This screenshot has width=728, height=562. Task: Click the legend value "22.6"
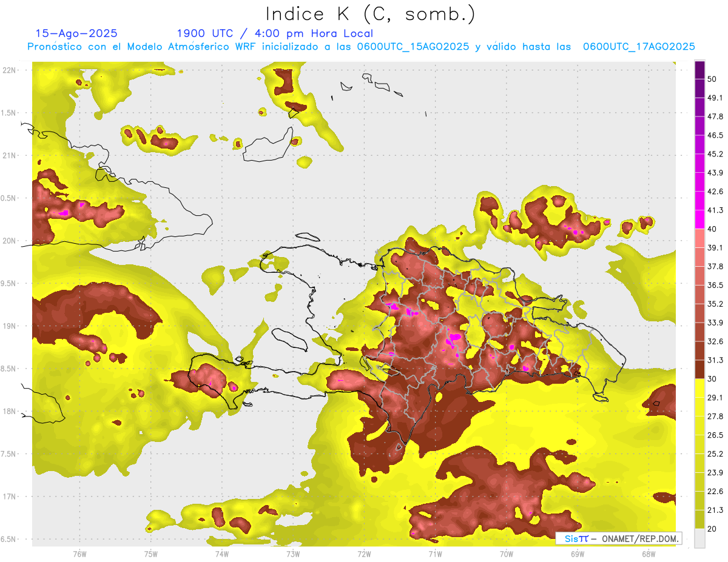point(715,491)
